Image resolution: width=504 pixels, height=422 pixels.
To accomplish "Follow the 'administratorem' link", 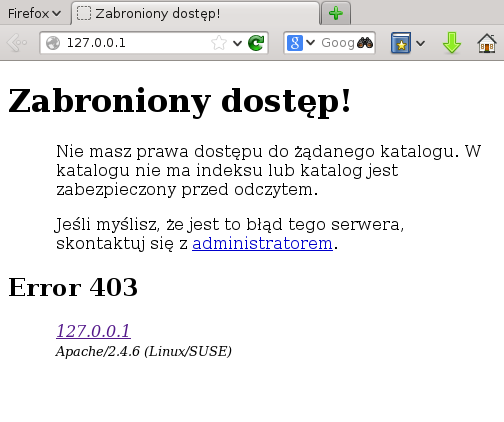I will 262,243.
